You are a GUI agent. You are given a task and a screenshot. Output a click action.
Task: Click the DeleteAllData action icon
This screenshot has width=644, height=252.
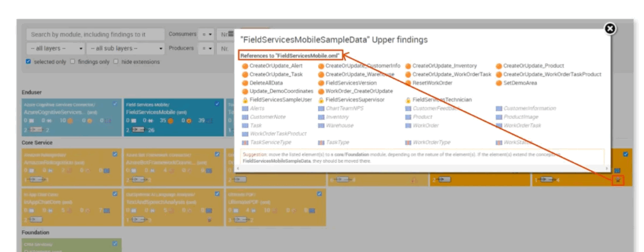tap(245, 83)
